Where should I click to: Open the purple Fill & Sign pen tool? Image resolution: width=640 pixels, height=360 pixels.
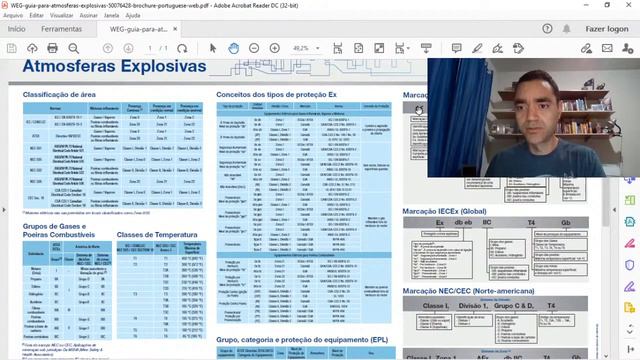coord(629,287)
